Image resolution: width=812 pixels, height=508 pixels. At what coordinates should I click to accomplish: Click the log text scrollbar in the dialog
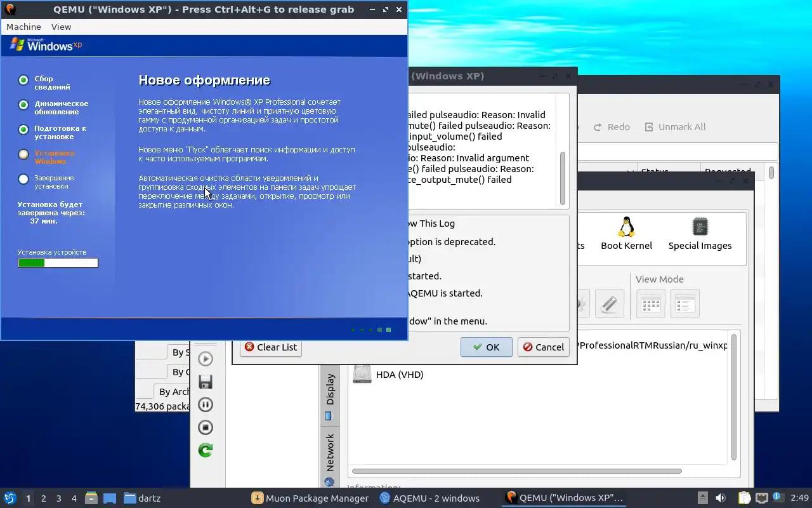(562, 178)
